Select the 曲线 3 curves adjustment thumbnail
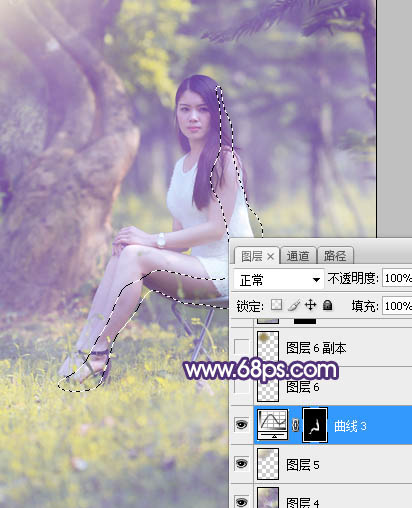The image size is (412, 508). pyautogui.click(x=273, y=425)
